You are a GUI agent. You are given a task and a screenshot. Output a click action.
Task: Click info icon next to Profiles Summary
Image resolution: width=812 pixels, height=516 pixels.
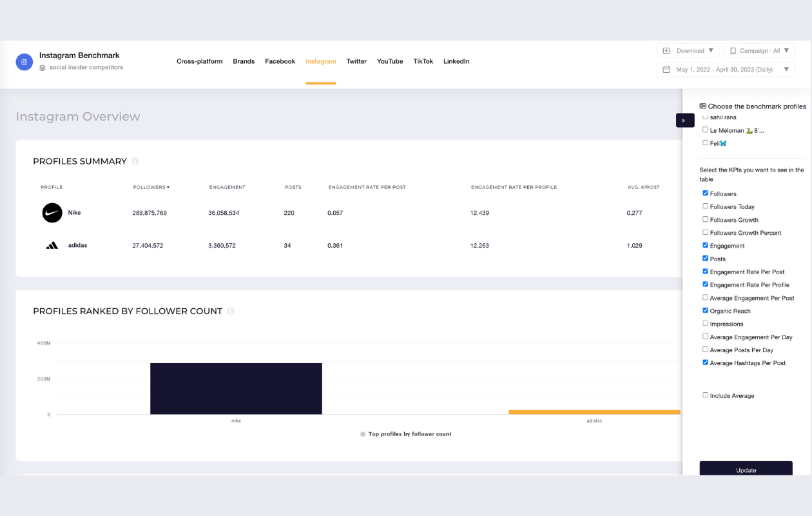tap(135, 161)
